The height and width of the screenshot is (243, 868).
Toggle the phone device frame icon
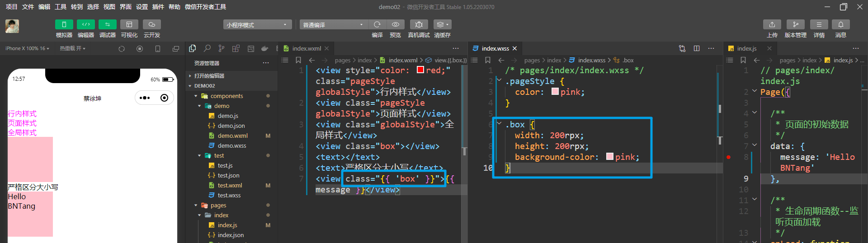[158, 49]
